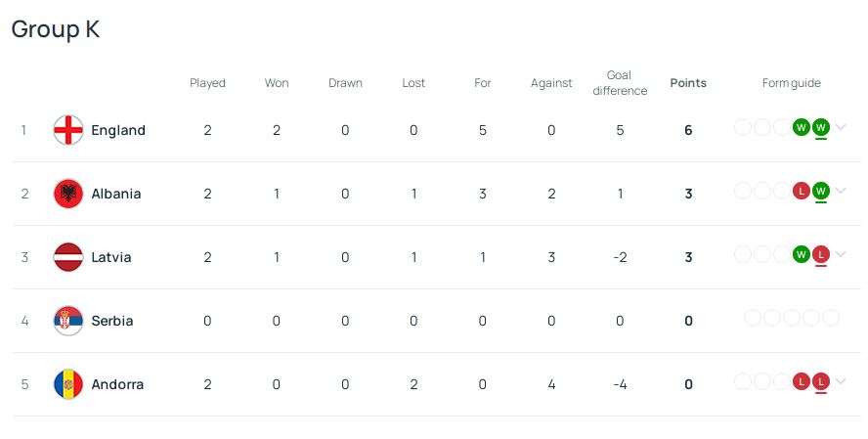Viewport: 868px width, 439px height.
Task: Click the Latvia flag icon
Action: click(x=68, y=257)
